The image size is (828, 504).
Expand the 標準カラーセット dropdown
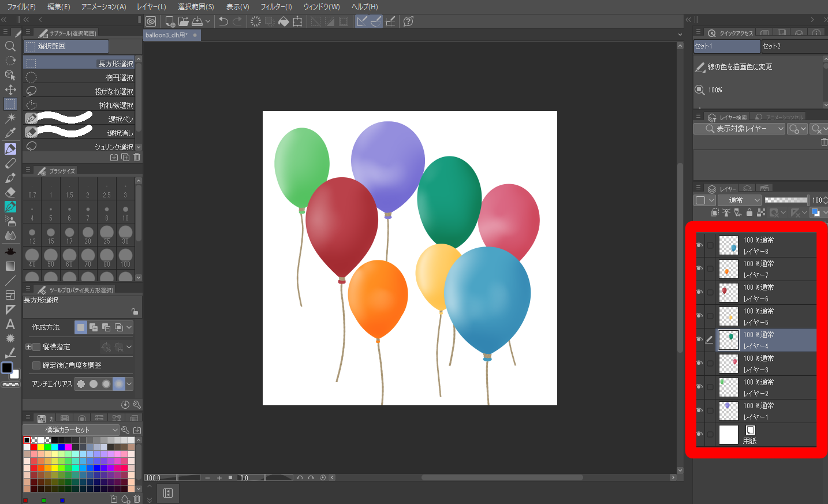[x=70, y=430]
